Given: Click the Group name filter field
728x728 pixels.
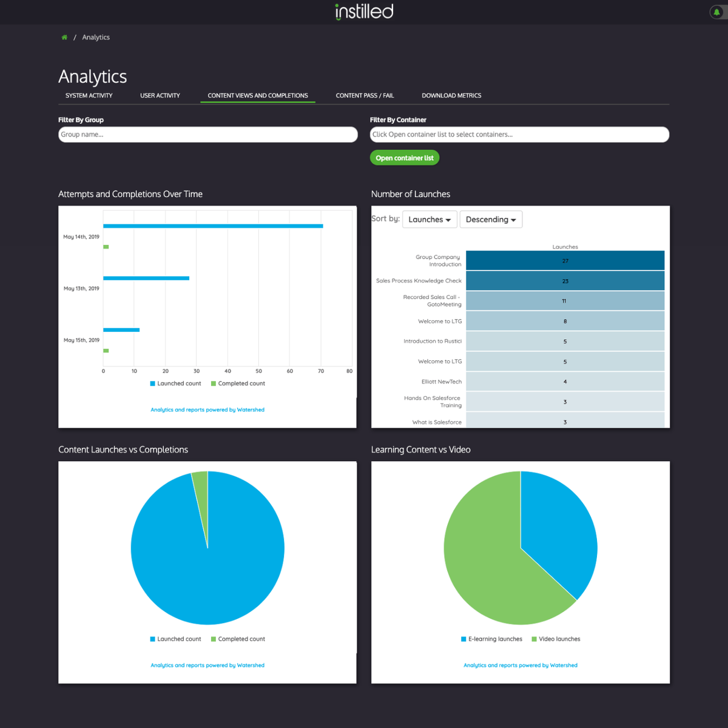Looking at the screenshot, I should coord(207,134).
